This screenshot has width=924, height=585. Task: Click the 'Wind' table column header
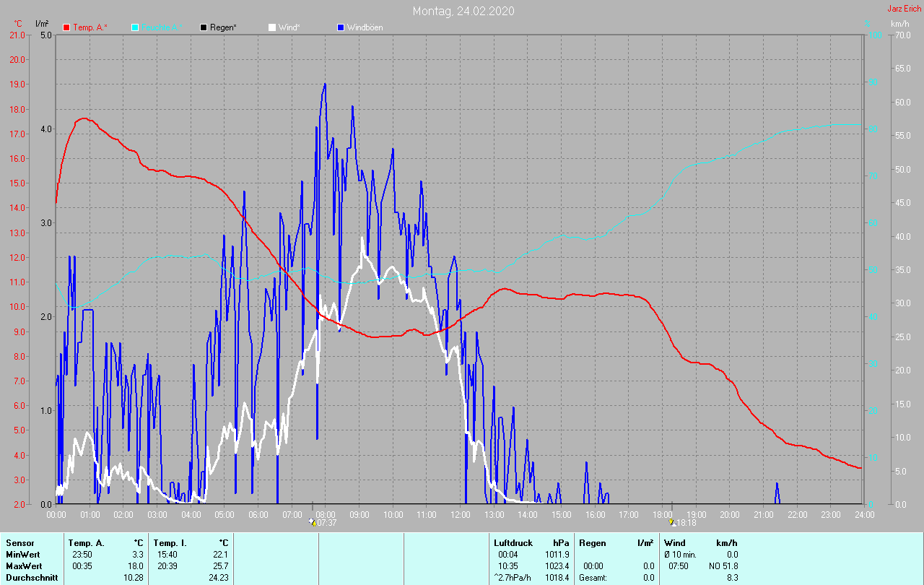pyautogui.click(x=675, y=542)
